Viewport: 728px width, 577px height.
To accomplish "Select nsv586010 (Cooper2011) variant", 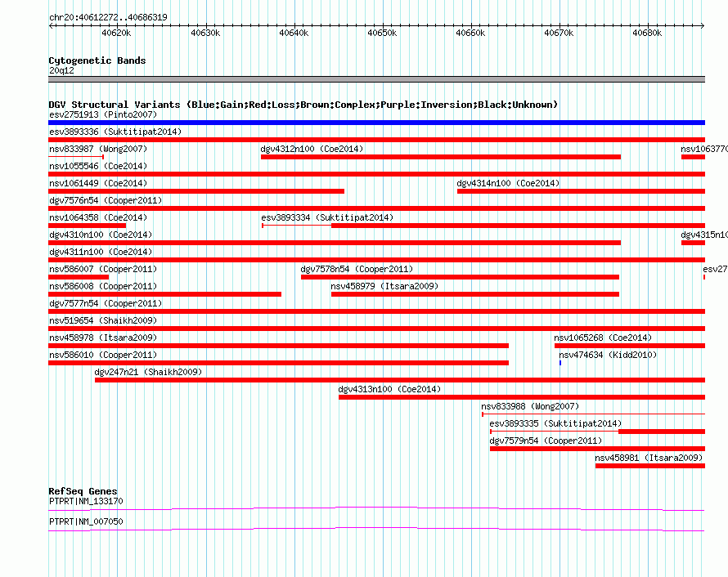I will [x=103, y=355].
